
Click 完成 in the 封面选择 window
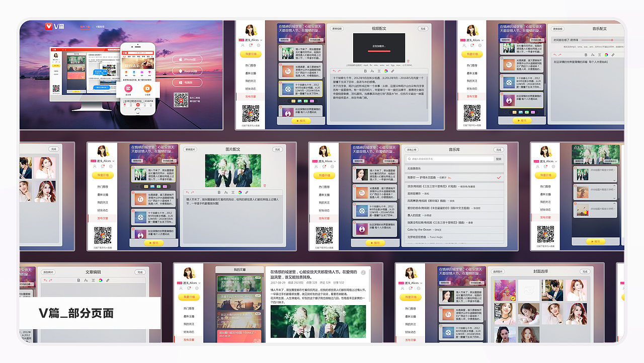585,271
